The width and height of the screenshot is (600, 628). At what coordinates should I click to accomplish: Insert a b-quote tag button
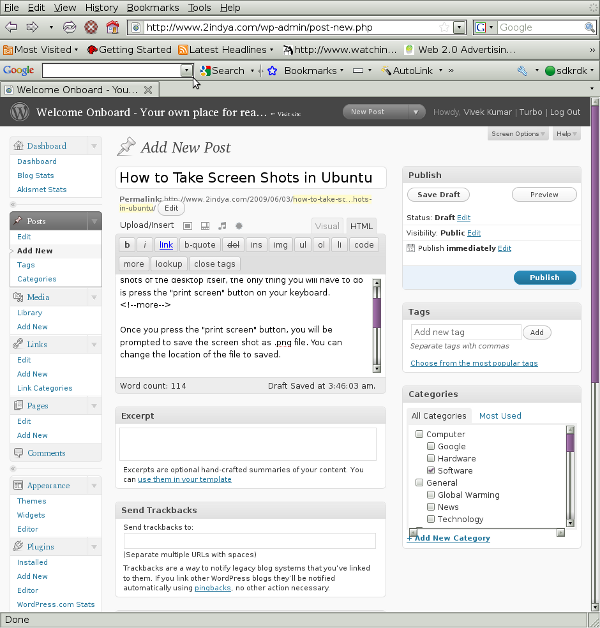(x=199, y=245)
